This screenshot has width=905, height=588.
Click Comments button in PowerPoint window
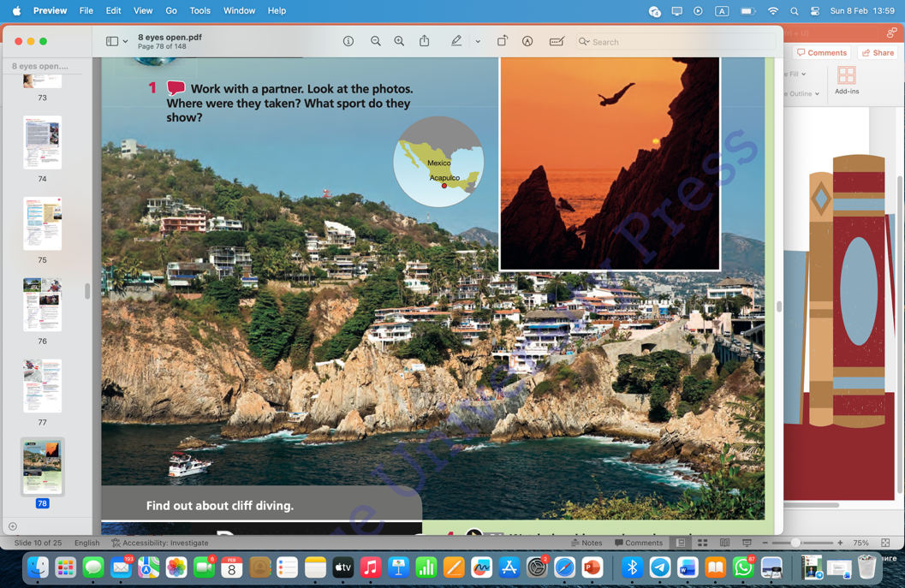pyautogui.click(x=822, y=52)
